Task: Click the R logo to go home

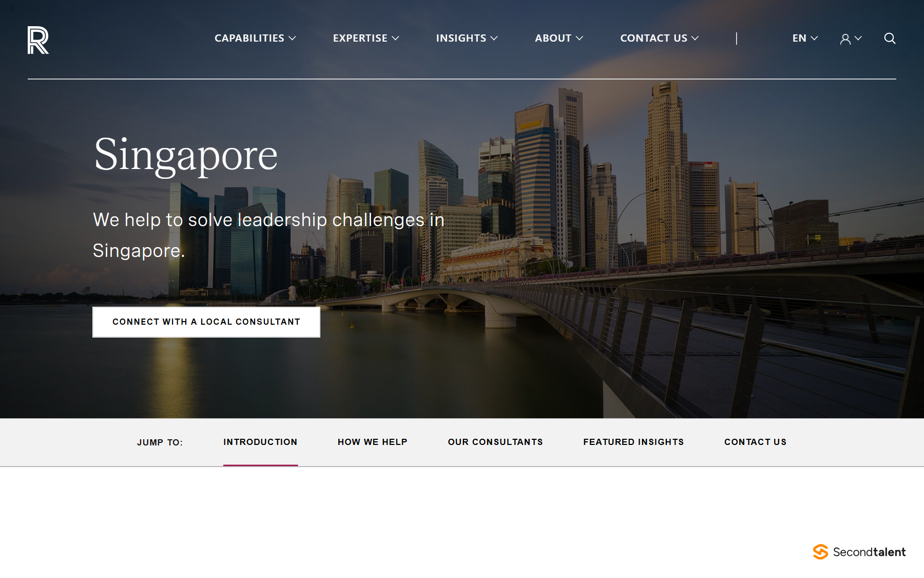Action: 38,40
